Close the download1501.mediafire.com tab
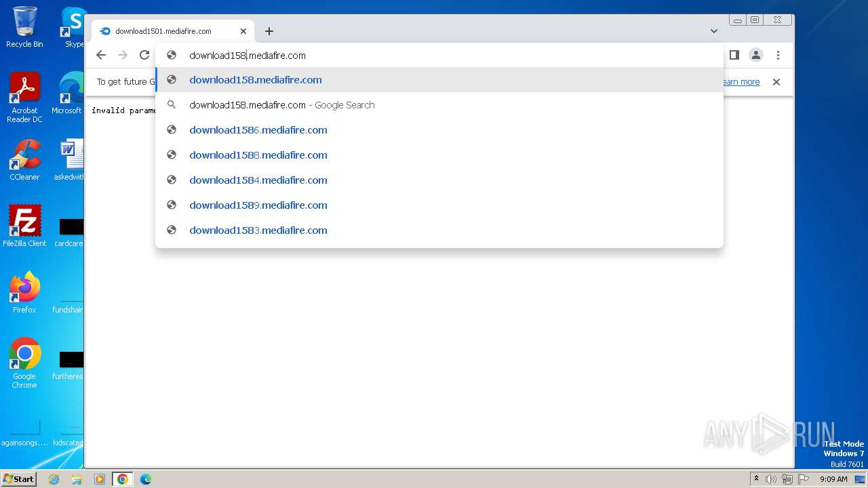 [243, 31]
